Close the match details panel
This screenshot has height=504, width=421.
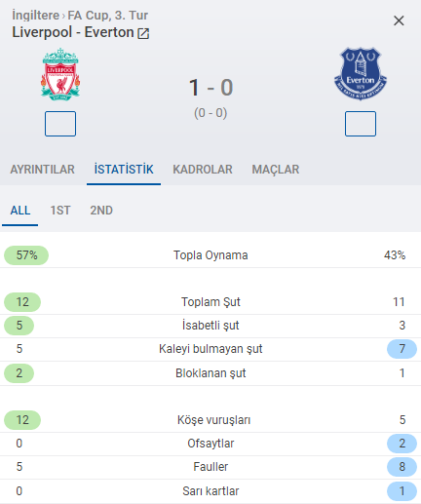(x=399, y=20)
